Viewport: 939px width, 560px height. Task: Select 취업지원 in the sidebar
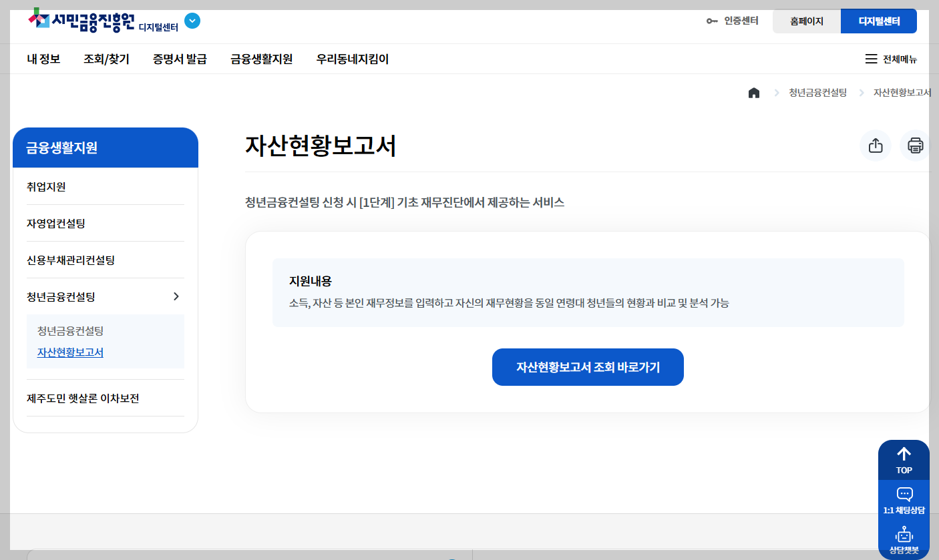click(45, 186)
